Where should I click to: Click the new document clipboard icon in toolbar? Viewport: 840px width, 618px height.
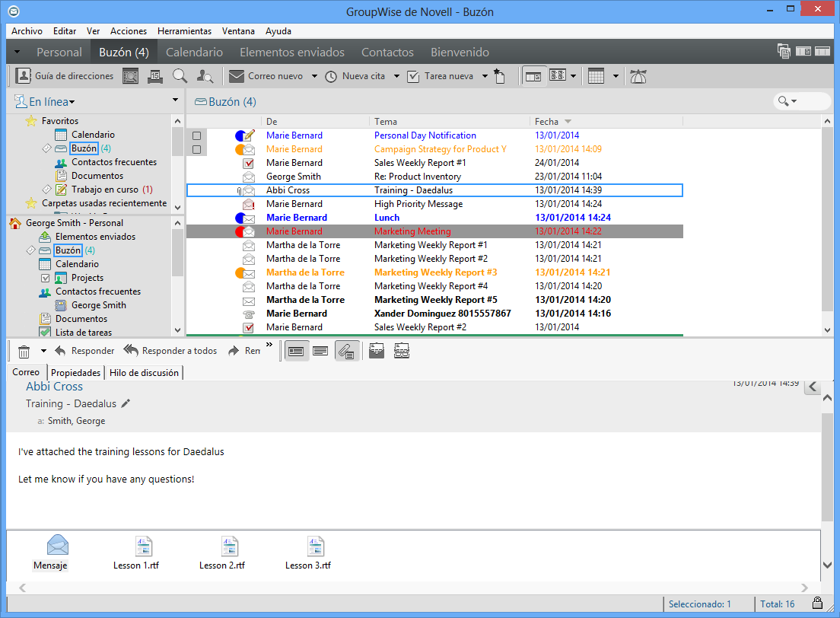(499, 76)
